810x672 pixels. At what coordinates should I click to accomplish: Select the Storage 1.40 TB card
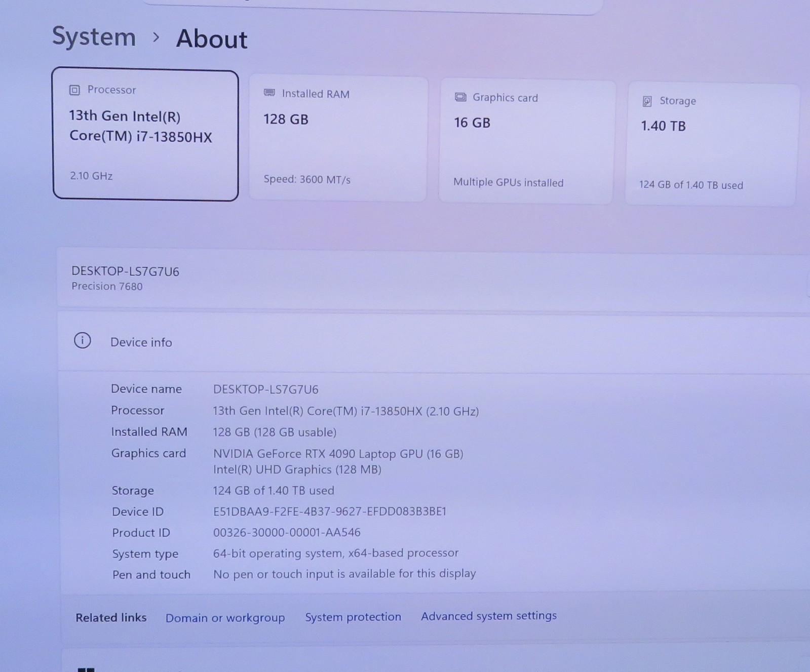tap(711, 145)
